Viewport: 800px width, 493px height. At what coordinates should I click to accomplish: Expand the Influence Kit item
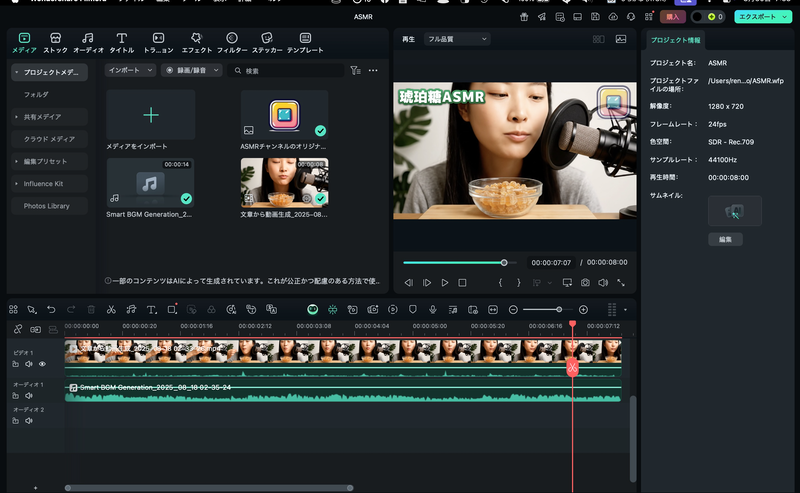(x=16, y=184)
